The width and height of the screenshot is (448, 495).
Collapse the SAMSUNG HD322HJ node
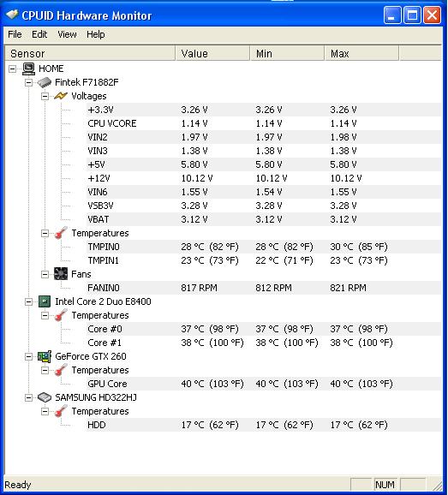tap(28, 397)
